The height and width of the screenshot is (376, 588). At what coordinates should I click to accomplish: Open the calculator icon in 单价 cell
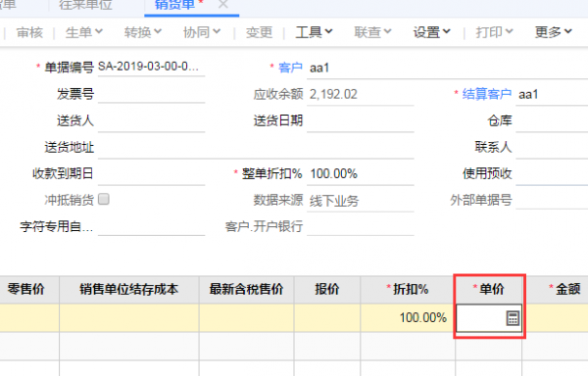tap(513, 318)
